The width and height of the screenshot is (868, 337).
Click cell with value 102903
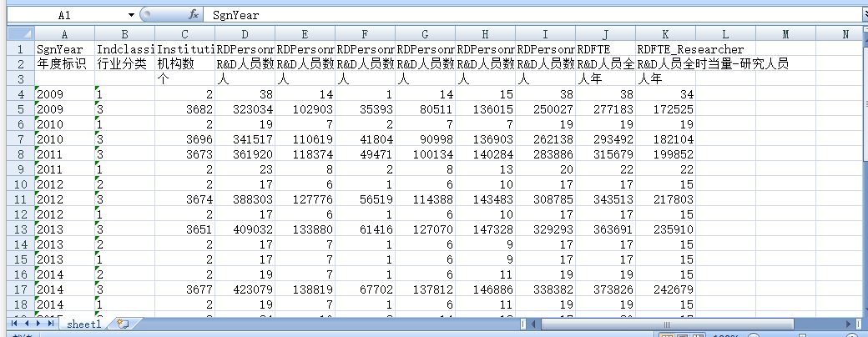[x=305, y=109]
